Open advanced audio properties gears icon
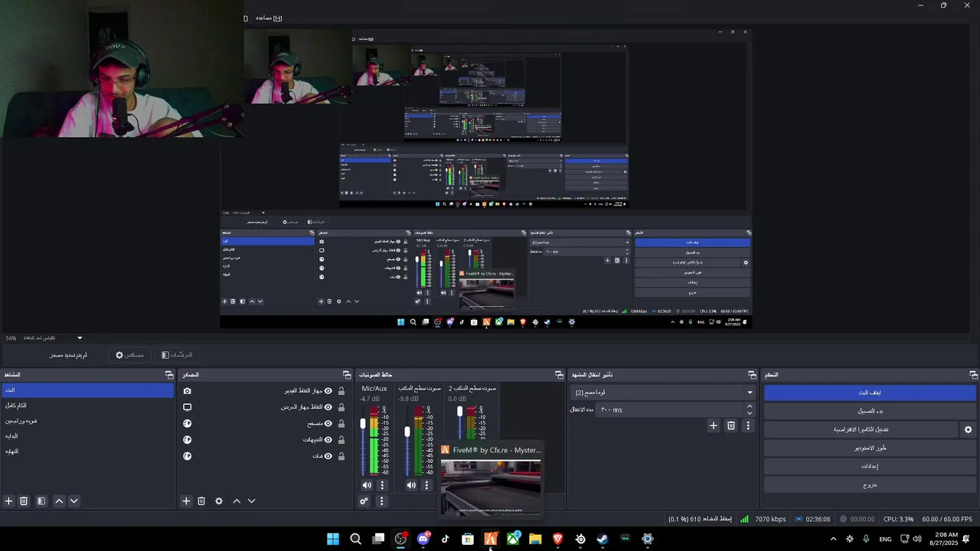Image resolution: width=980 pixels, height=551 pixels. pyautogui.click(x=364, y=501)
